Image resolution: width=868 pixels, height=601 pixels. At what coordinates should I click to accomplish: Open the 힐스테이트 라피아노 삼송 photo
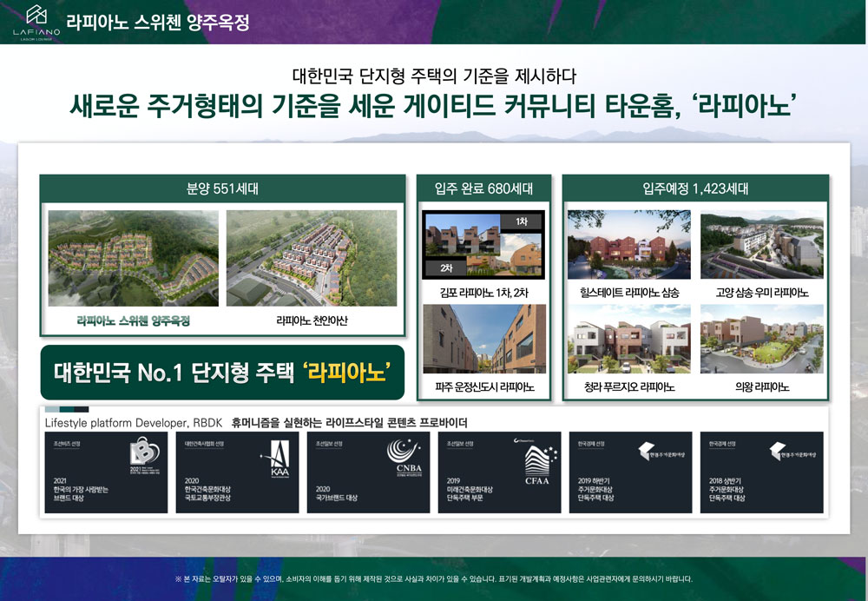pyautogui.click(x=628, y=244)
